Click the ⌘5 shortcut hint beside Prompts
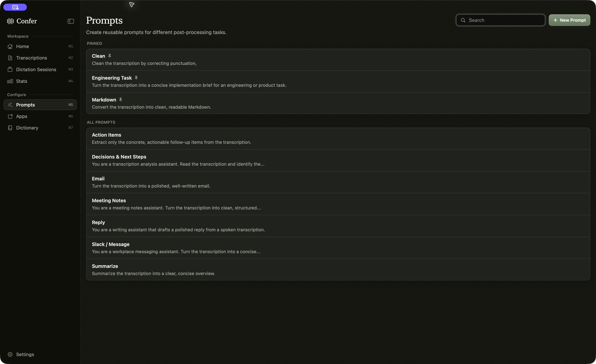 point(71,105)
